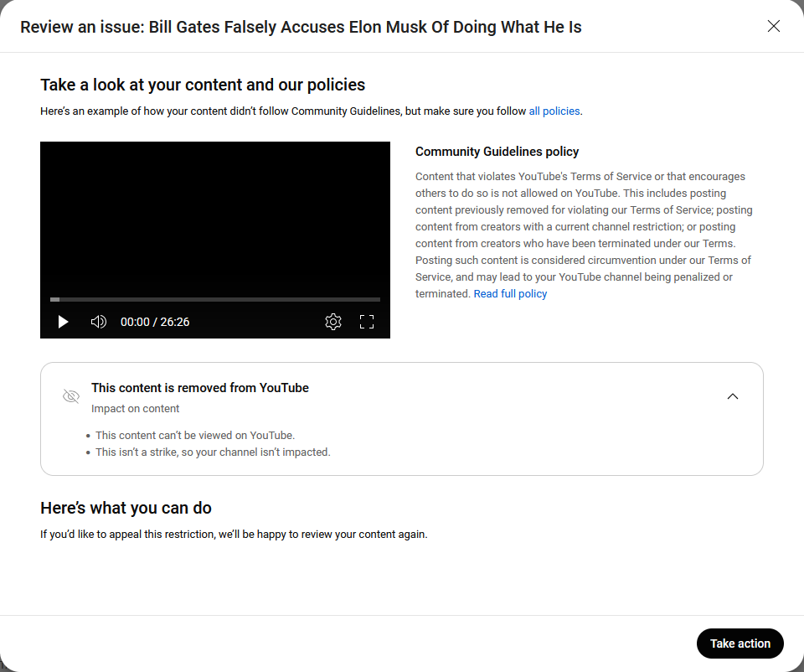
Task: Open the "Read full policy" link
Action: pos(510,294)
